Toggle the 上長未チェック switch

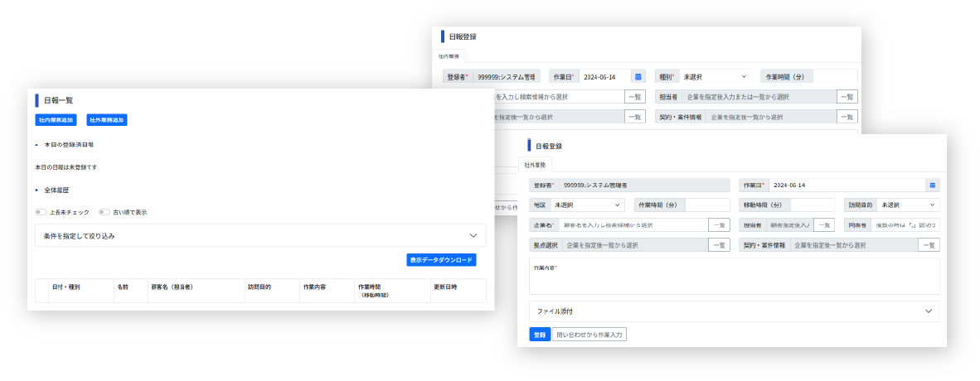click(41, 212)
